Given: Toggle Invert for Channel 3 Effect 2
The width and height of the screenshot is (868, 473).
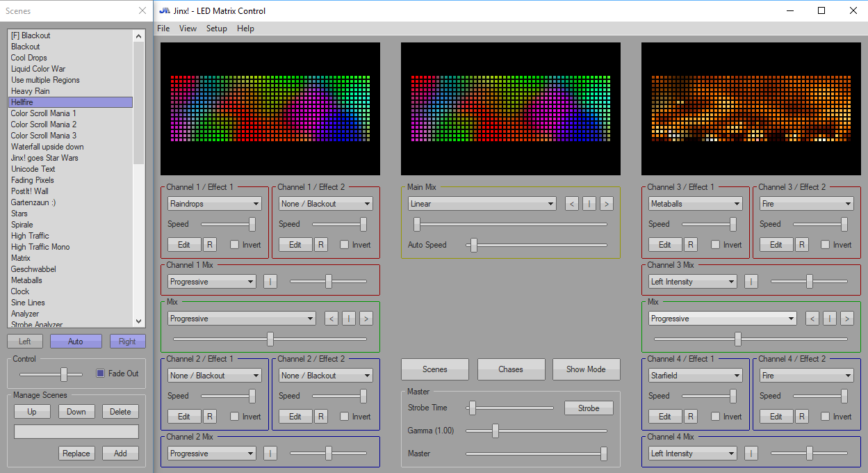Looking at the screenshot, I should click(x=826, y=245).
